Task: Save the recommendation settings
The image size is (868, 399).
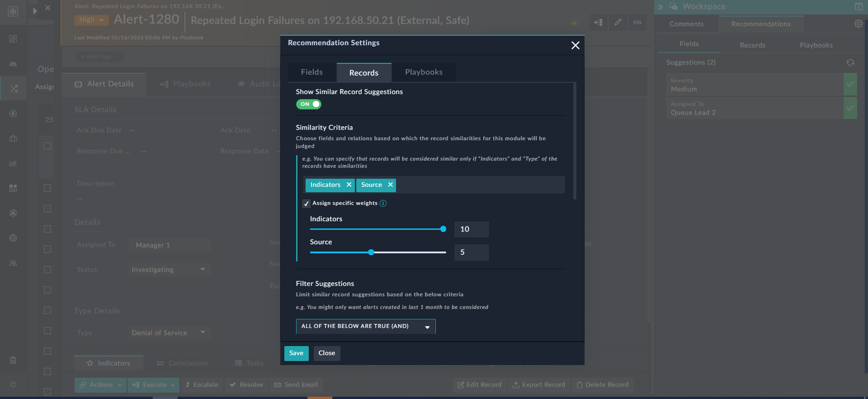Action: (296, 353)
